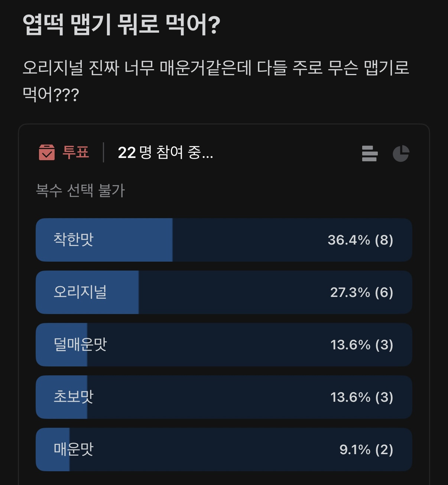Image resolution: width=448 pixels, height=485 pixels.
Task: Click the filled progress portion of 오리지널 bar
Action: point(123,292)
